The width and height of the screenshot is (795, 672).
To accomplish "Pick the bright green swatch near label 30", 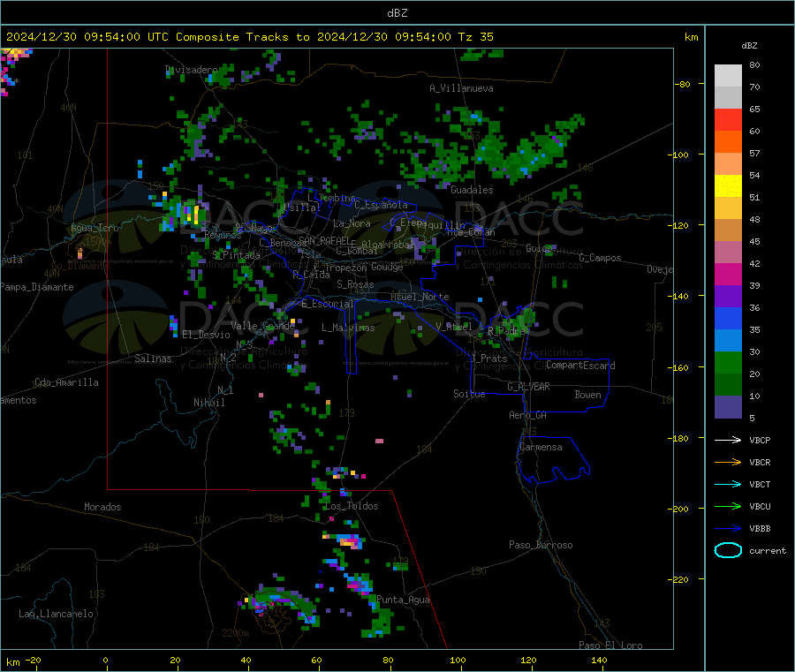I will point(728,362).
